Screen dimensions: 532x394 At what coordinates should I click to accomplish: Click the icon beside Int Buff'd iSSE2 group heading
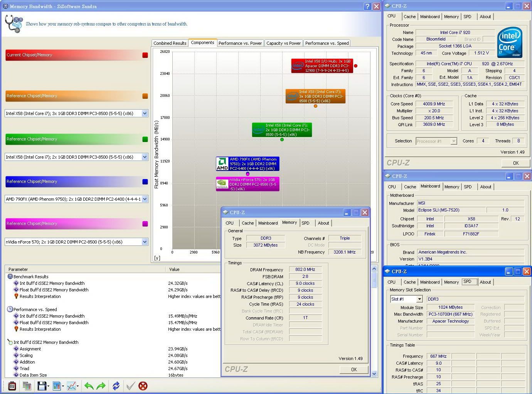click(10, 342)
